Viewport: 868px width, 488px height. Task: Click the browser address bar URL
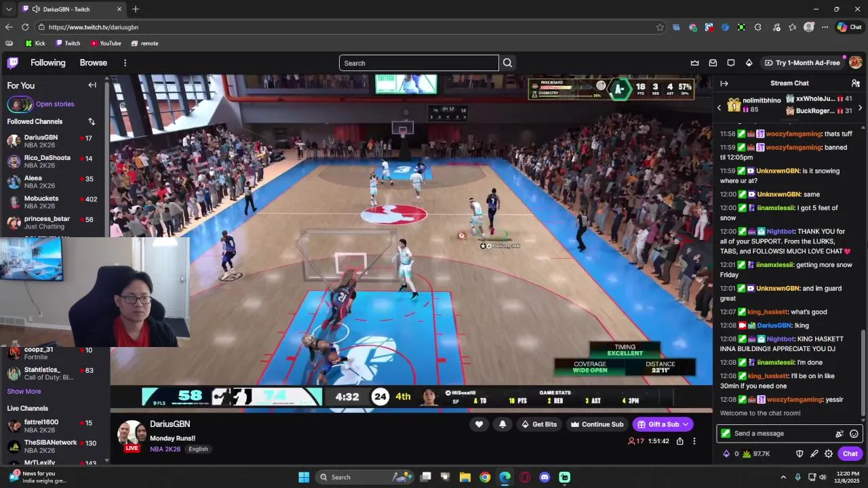coord(94,27)
